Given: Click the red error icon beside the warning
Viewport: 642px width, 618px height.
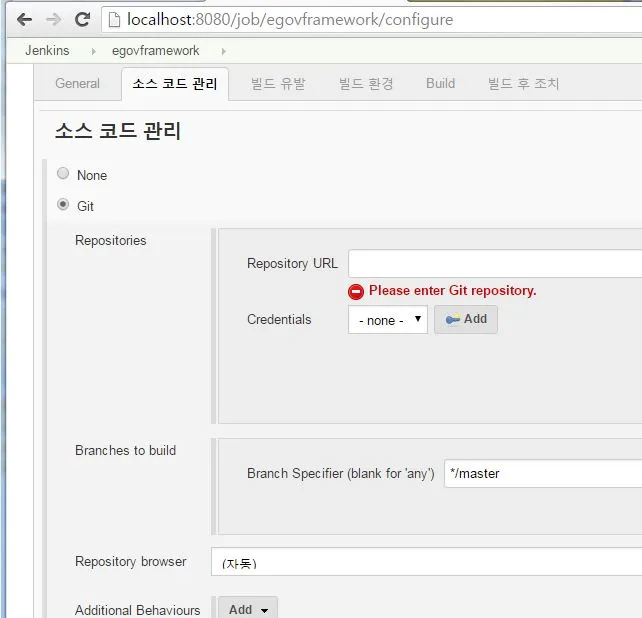Looking at the screenshot, I should (356, 292).
